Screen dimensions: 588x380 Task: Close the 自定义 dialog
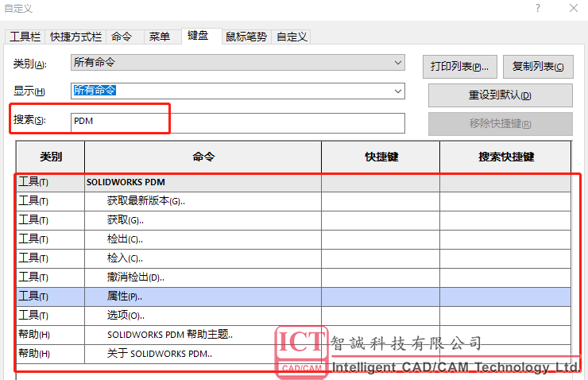[574, 8]
